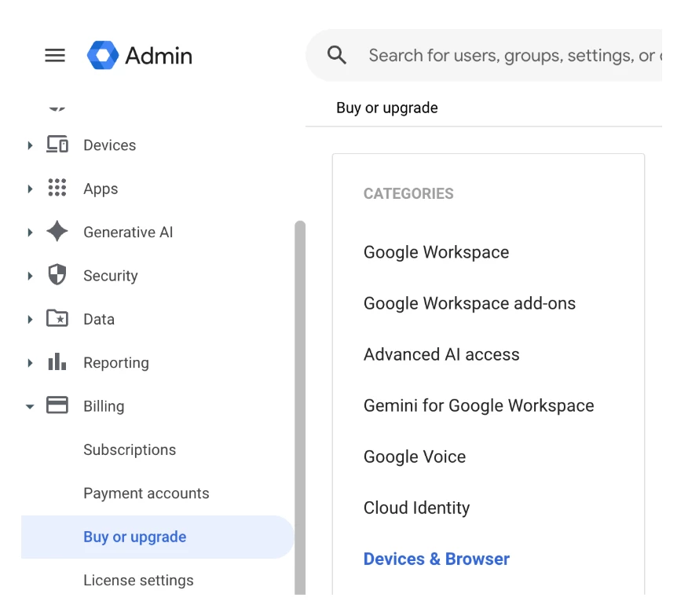
Task: Click the Buy or upgrade page heading
Action: coord(387,108)
